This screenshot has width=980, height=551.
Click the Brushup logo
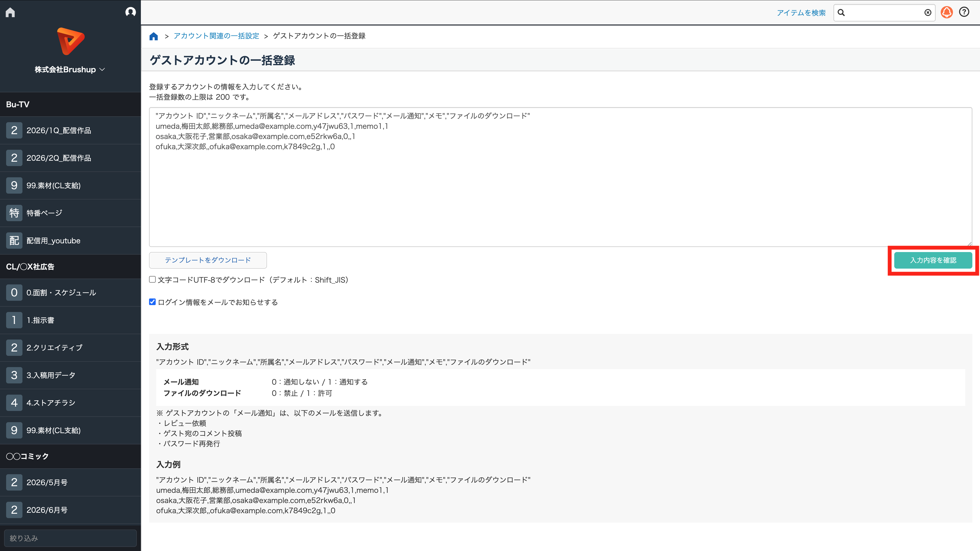coord(71,41)
